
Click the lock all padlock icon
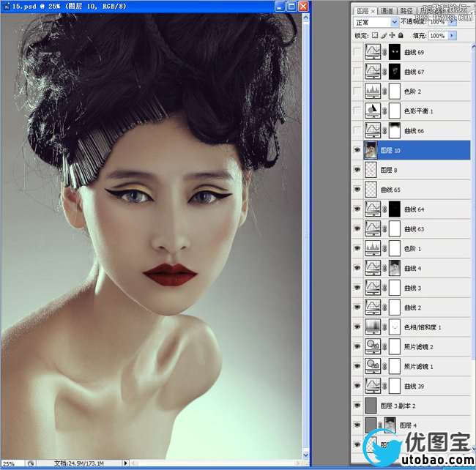[x=401, y=35]
